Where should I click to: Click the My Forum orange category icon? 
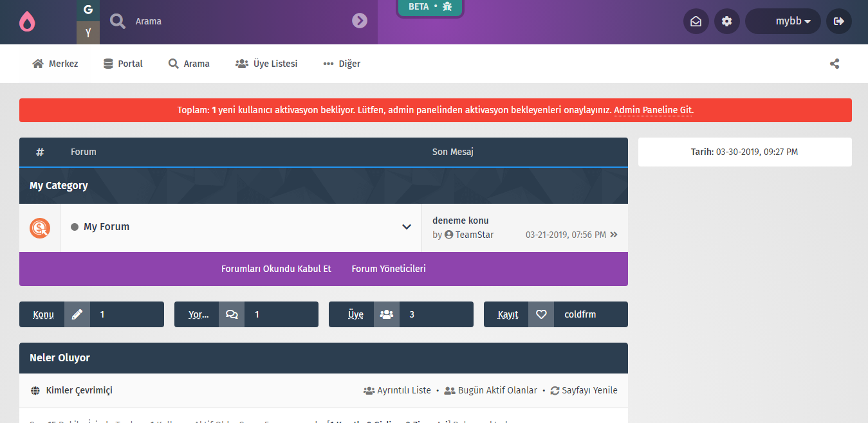click(x=40, y=228)
